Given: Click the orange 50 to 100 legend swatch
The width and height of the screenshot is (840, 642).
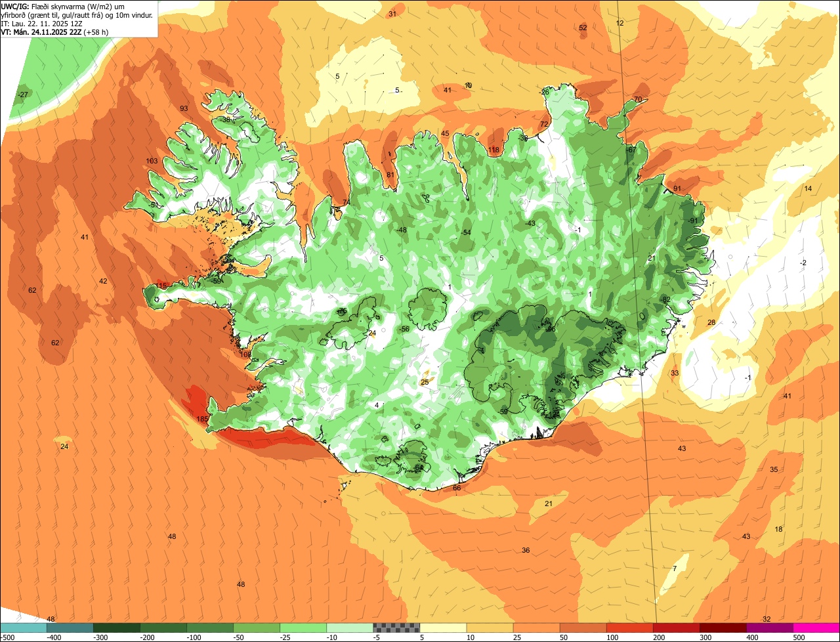Looking at the screenshot, I should pos(583,628).
